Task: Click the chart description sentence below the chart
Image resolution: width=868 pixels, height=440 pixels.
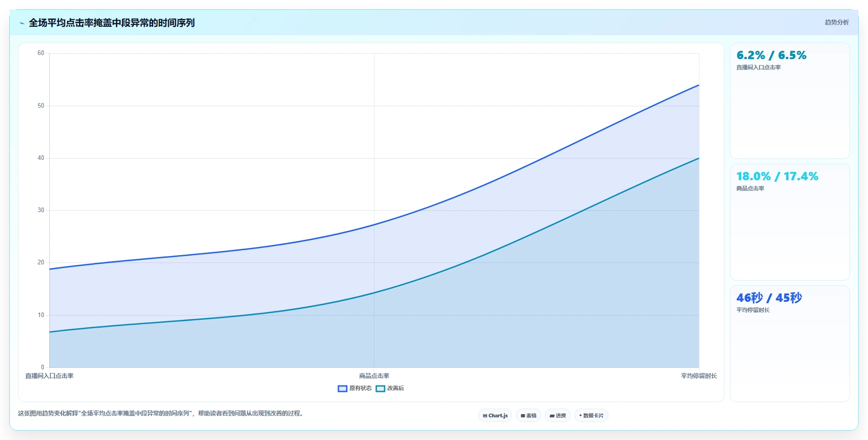Action: tap(162, 413)
